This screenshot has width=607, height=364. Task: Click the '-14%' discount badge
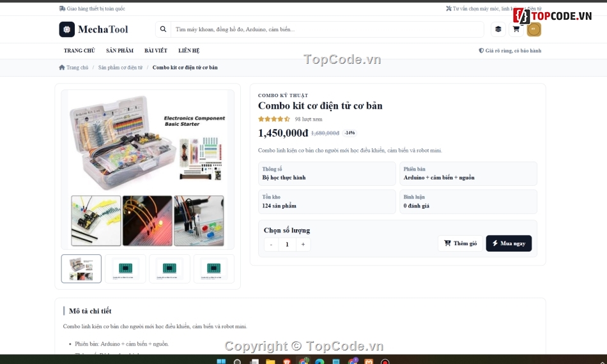coord(350,133)
